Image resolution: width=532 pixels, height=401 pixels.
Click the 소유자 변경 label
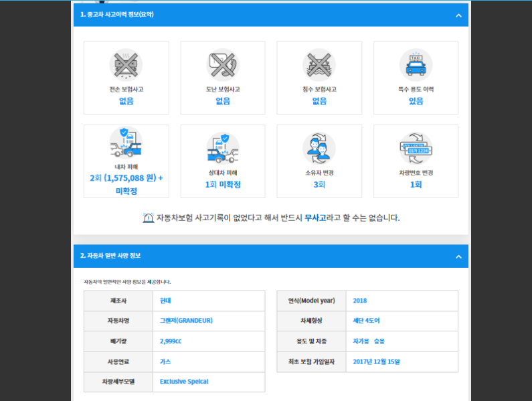coord(319,173)
